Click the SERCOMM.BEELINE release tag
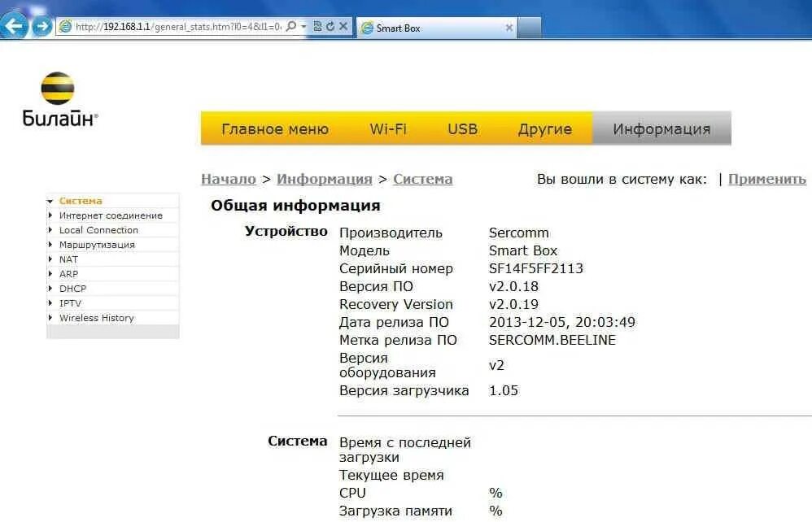 [552, 341]
